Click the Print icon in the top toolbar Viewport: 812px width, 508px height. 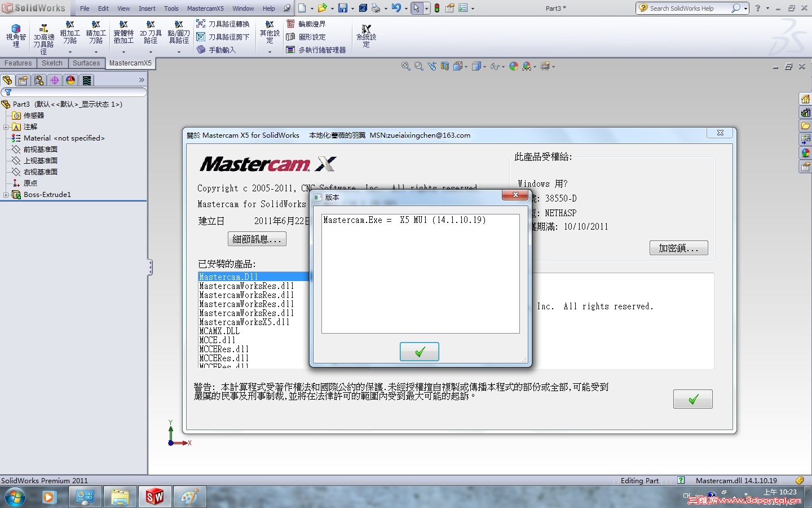point(376,8)
